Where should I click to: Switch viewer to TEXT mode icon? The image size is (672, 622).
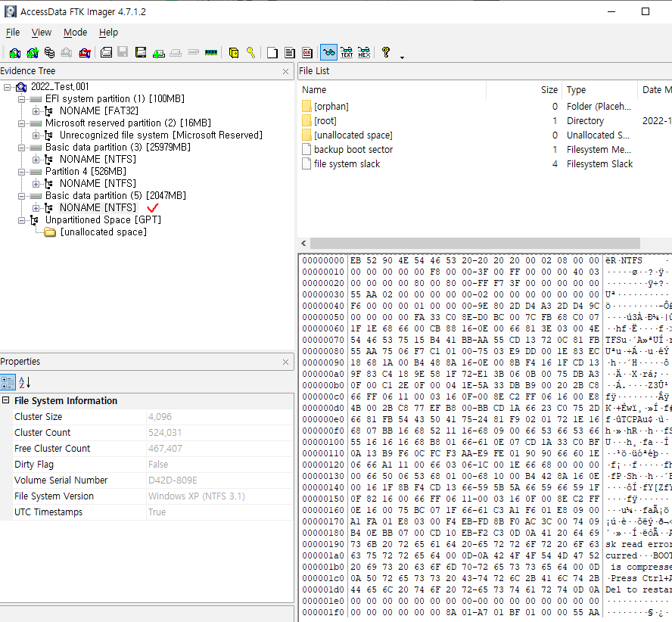(x=347, y=53)
